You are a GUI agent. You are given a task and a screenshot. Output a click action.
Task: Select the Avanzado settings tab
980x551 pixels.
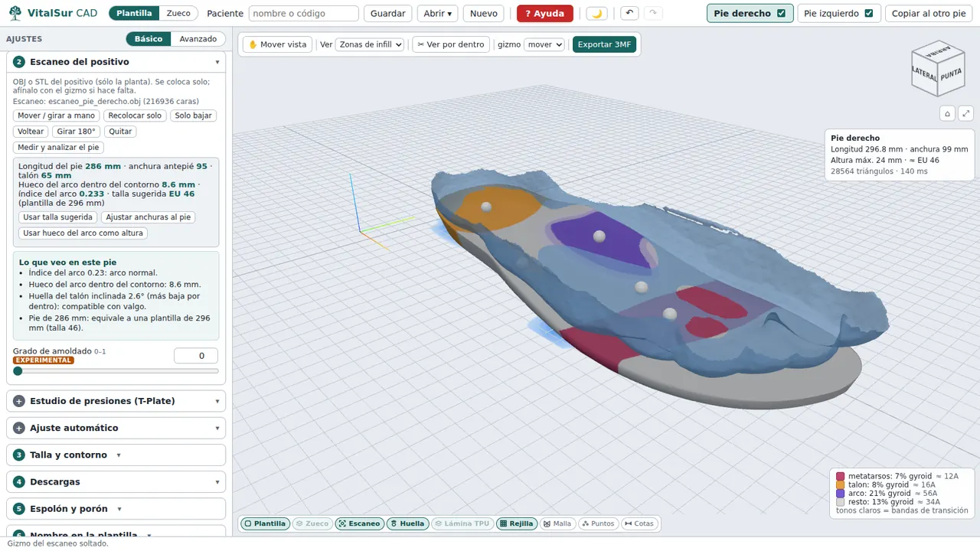198,39
